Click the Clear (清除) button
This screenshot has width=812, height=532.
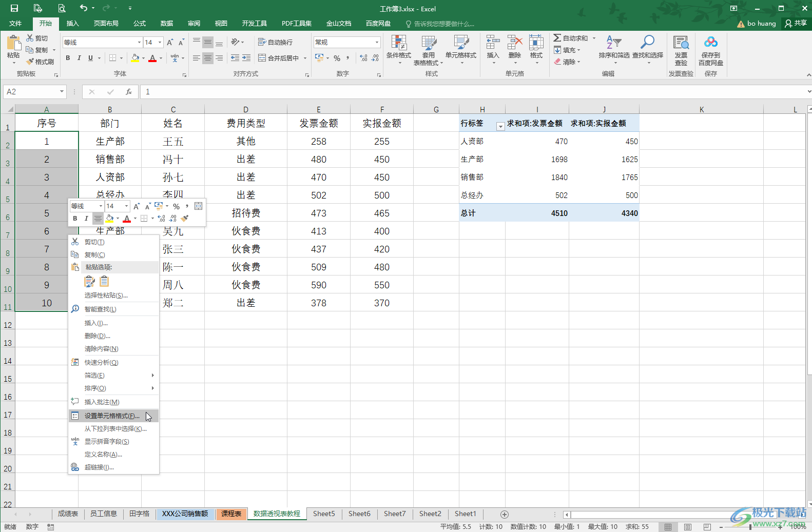point(566,62)
